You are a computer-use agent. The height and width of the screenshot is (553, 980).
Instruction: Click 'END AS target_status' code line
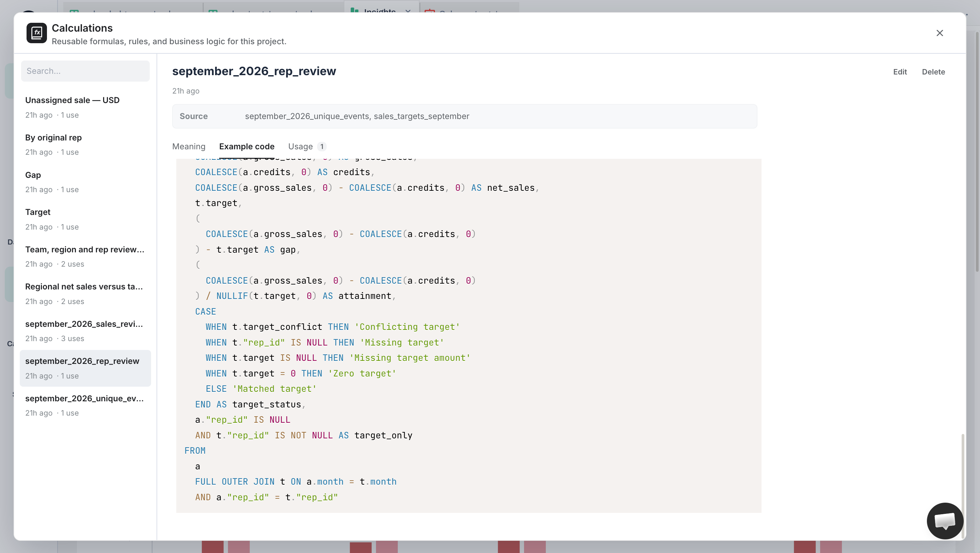tap(250, 404)
